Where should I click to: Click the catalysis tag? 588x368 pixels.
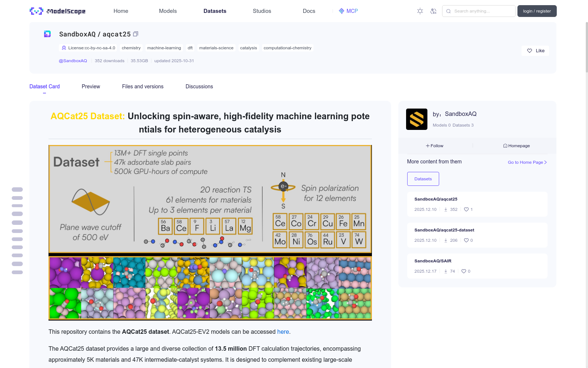248,48
